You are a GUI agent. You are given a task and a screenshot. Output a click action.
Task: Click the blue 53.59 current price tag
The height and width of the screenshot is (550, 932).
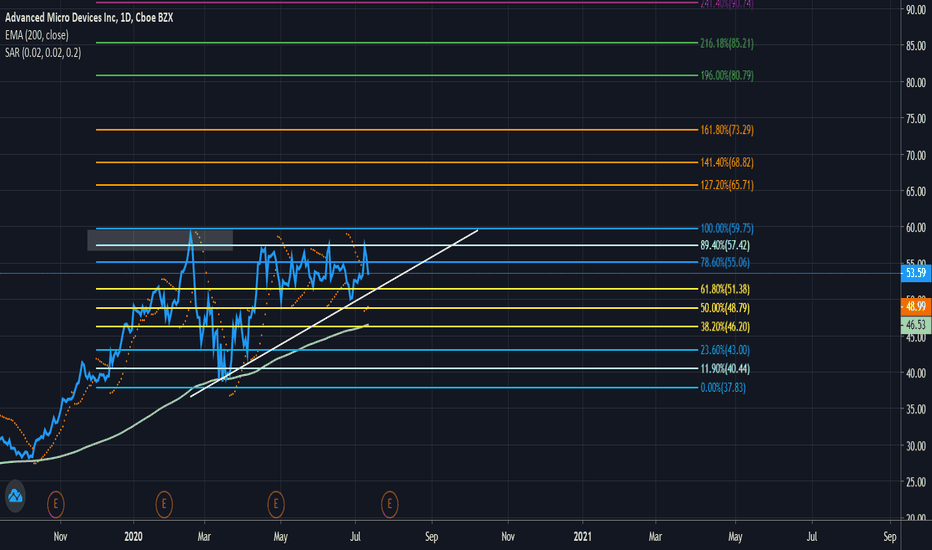pos(916,273)
